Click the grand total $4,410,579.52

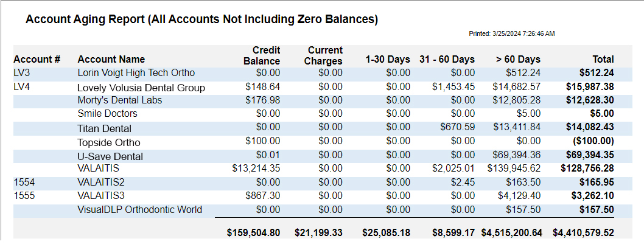click(x=583, y=233)
